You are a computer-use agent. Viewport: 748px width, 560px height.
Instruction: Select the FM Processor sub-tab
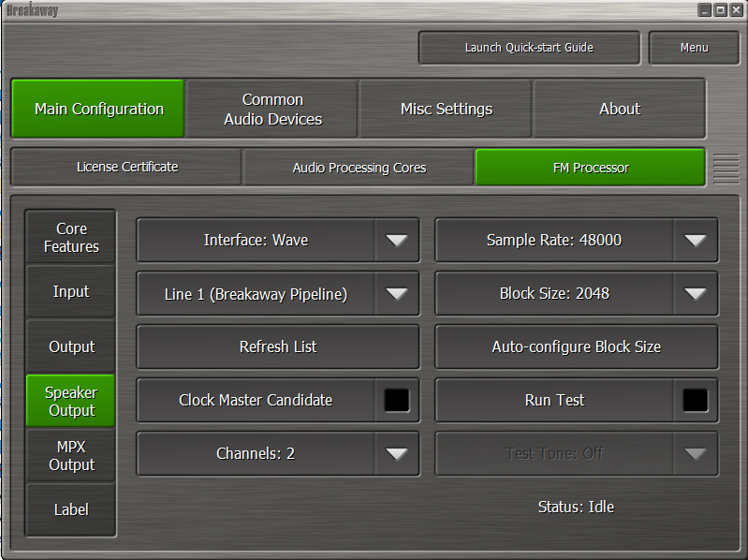pyautogui.click(x=591, y=168)
